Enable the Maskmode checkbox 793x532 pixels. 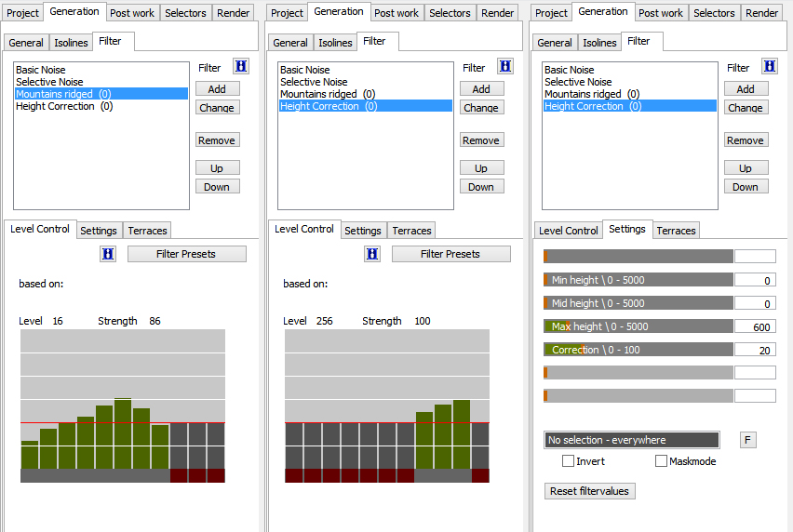661,460
